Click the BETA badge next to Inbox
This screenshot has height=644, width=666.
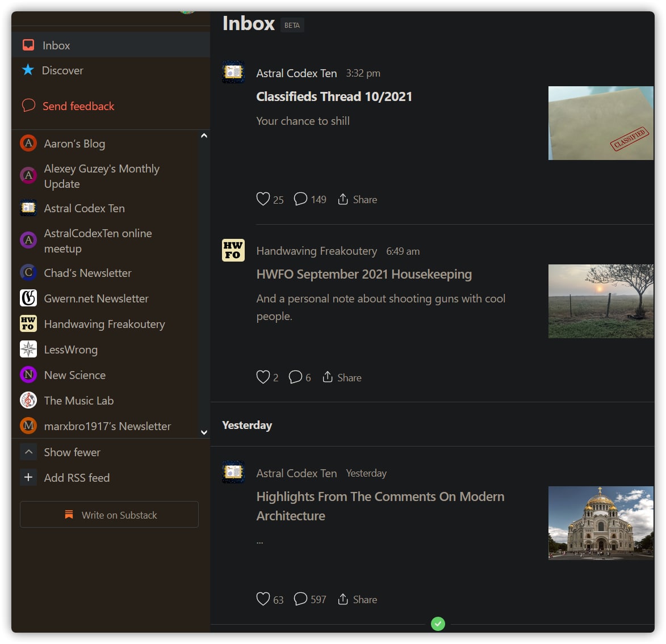[x=292, y=26]
